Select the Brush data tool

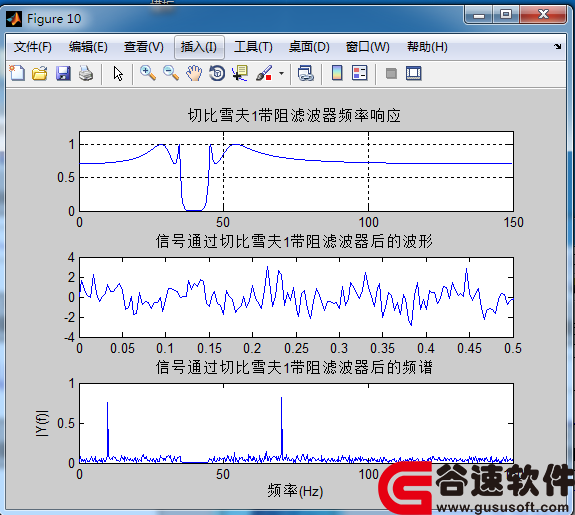[x=264, y=73]
